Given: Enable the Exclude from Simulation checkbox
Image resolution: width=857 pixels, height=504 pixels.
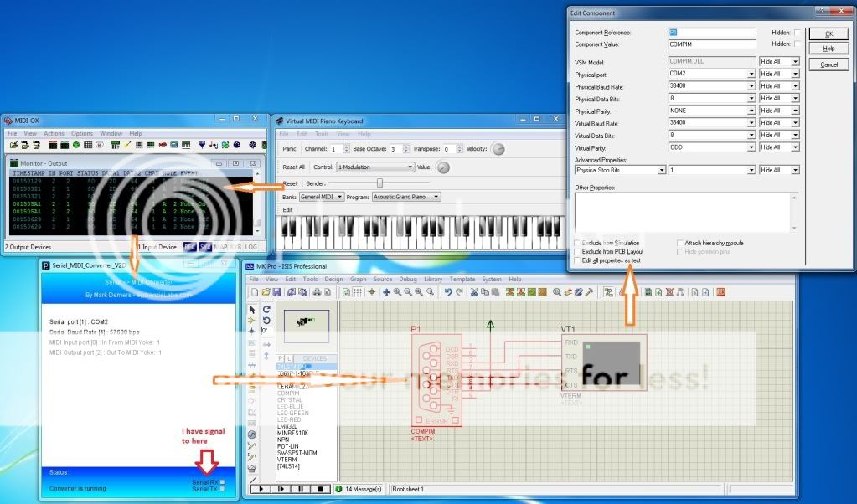Looking at the screenshot, I should point(576,243).
